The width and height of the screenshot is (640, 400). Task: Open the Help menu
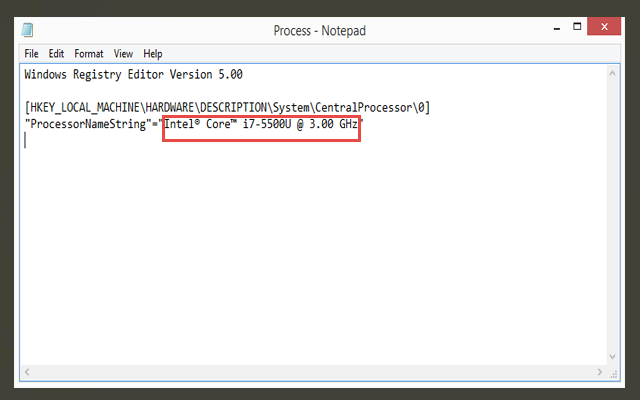tap(153, 54)
